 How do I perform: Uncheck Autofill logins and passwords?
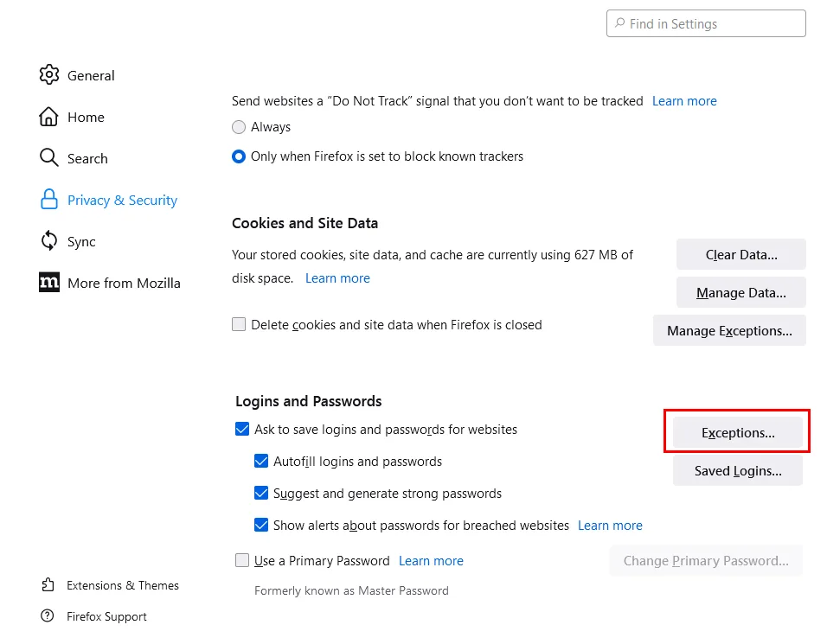[x=261, y=461]
